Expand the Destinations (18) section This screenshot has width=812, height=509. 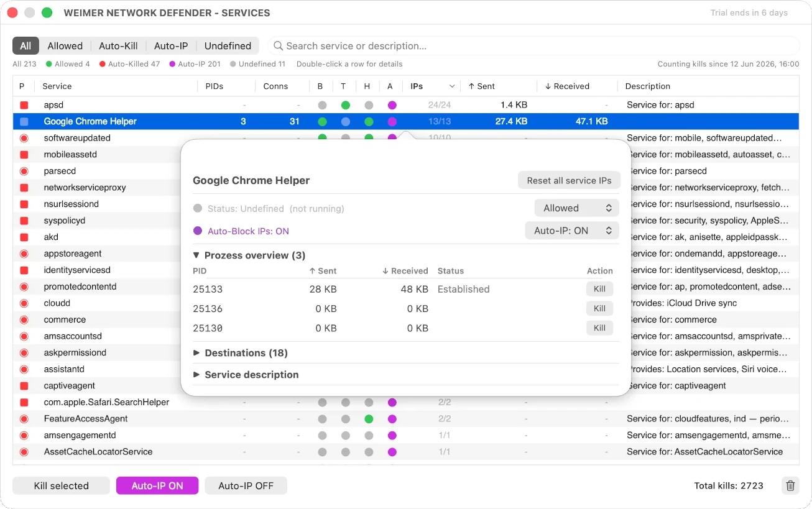(x=196, y=353)
